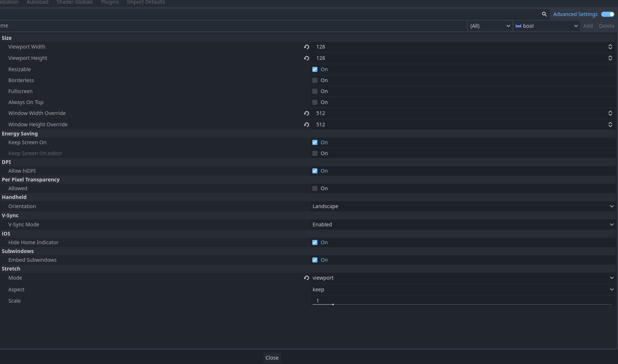
Task: Revert Viewport Height to default value
Action: [306, 58]
